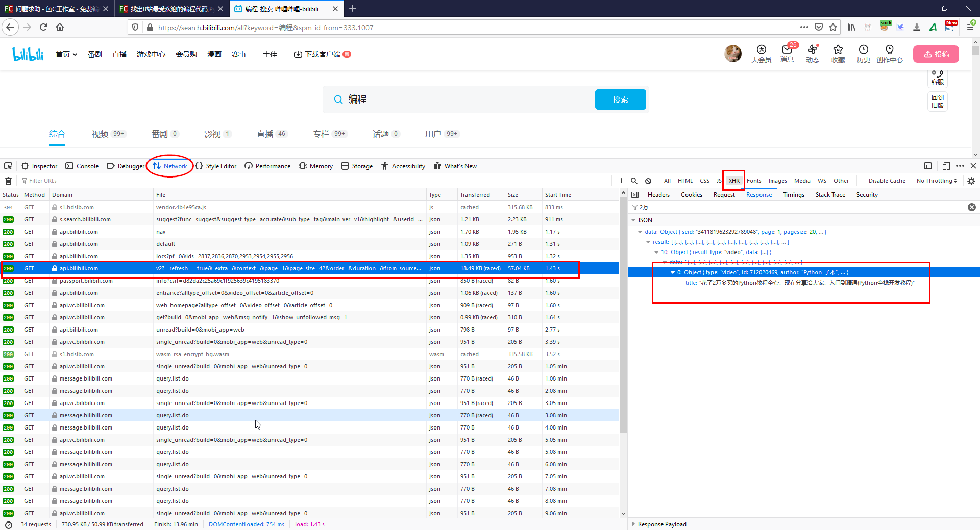Open Firefox library icon
This screenshot has width=980, height=530.
851,27
